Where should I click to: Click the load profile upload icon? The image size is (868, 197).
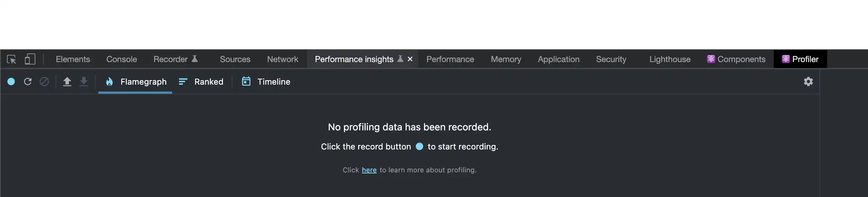(67, 82)
